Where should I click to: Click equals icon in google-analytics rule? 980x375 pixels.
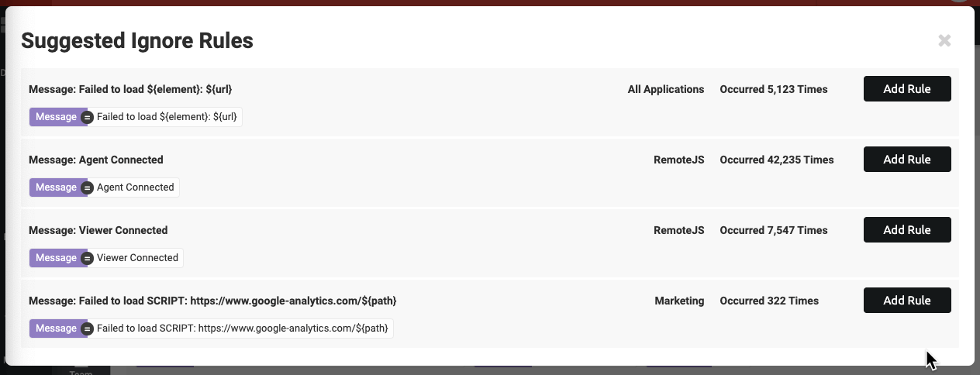[x=88, y=329]
